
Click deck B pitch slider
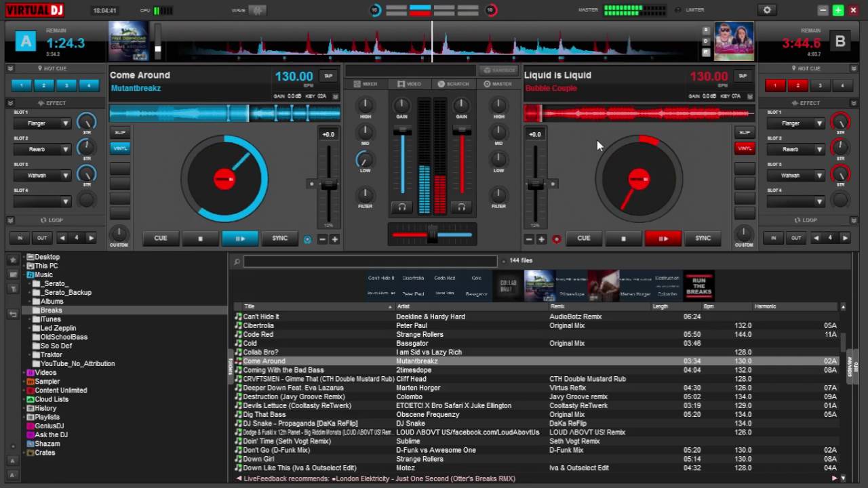point(536,184)
